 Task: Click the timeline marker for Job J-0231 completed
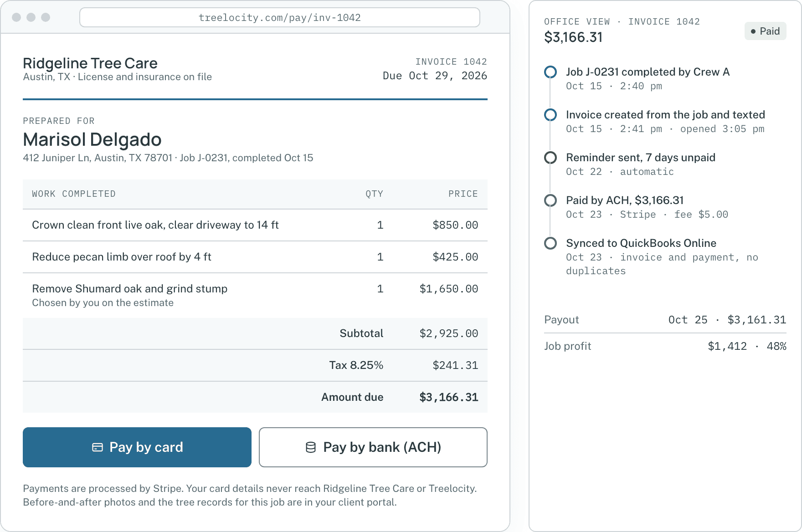550,72
